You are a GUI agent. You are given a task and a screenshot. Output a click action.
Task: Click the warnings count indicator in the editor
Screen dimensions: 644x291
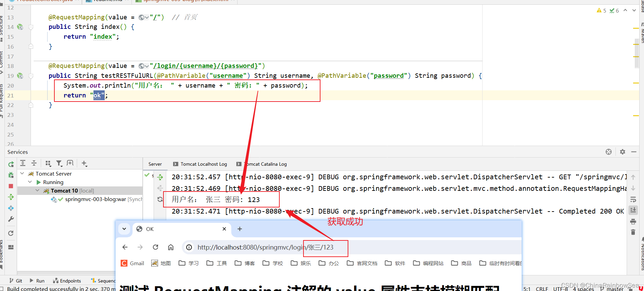[x=602, y=11]
